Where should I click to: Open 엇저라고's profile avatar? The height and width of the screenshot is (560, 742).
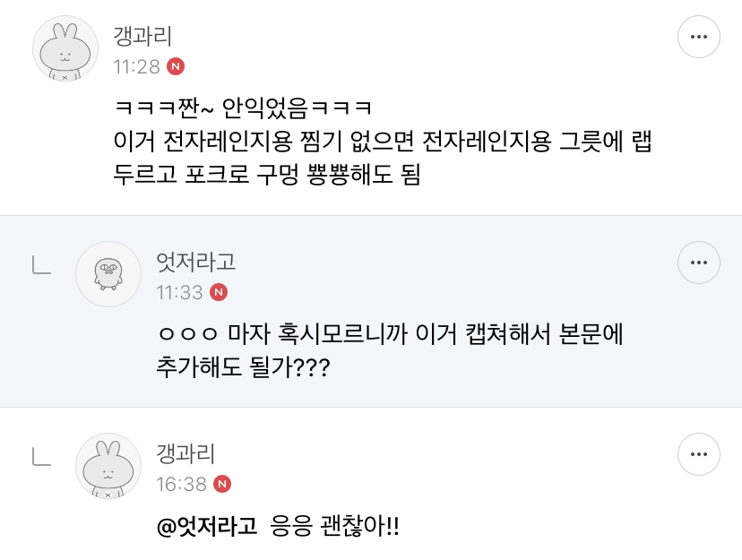click(x=108, y=274)
